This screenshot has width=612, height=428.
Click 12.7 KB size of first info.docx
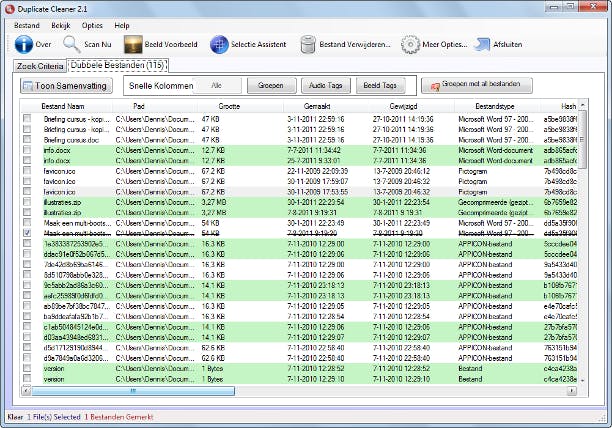point(213,150)
